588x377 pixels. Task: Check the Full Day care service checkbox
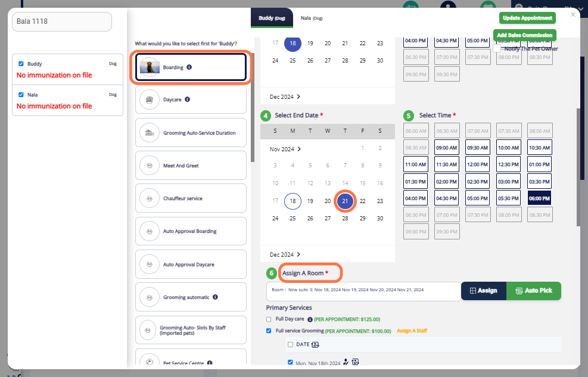(269, 319)
